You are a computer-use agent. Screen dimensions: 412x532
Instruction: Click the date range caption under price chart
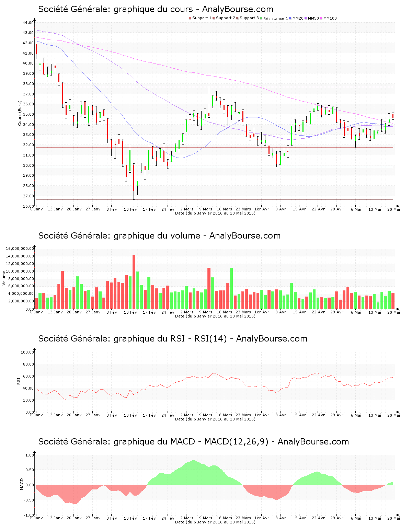[215, 213]
